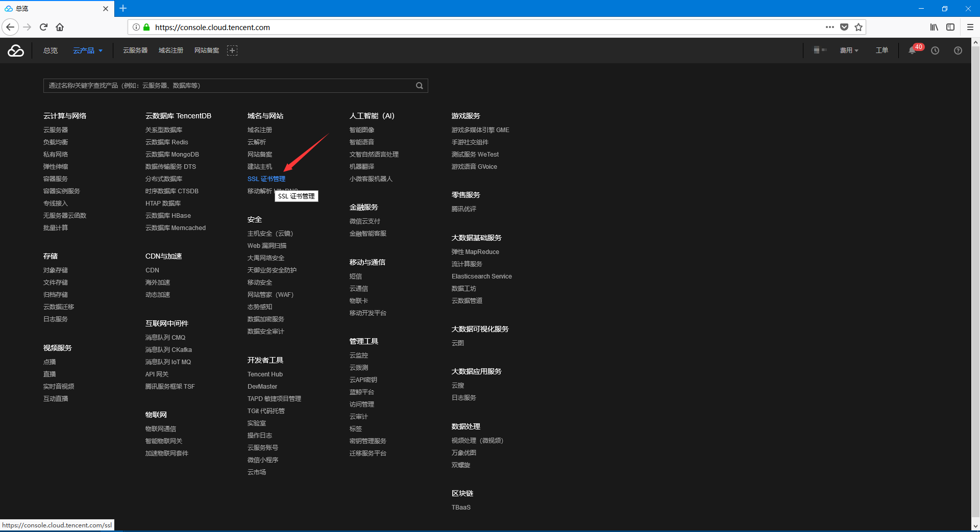Image resolution: width=980 pixels, height=532 pixels.
Task: Open the clock history icon in header
Action: coord(935,50)
